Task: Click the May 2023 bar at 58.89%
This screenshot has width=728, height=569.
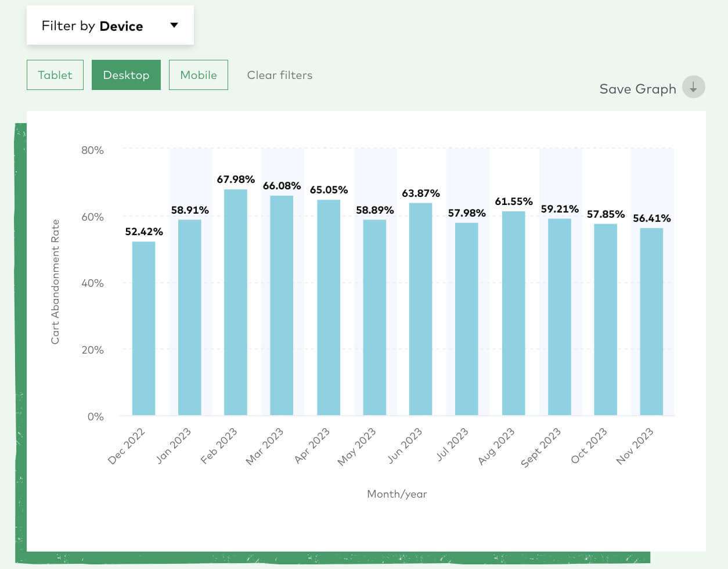Action: (374, 317)
